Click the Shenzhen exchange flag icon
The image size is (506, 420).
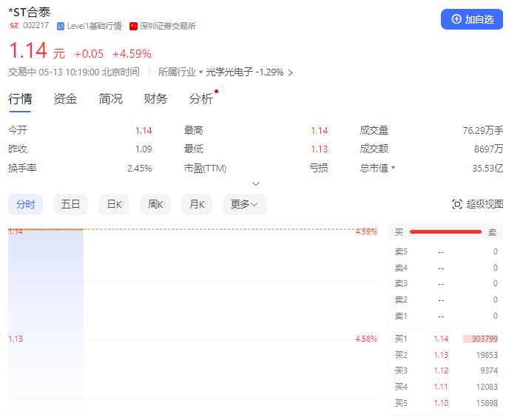pyautogui.click(x=133, y=26)
